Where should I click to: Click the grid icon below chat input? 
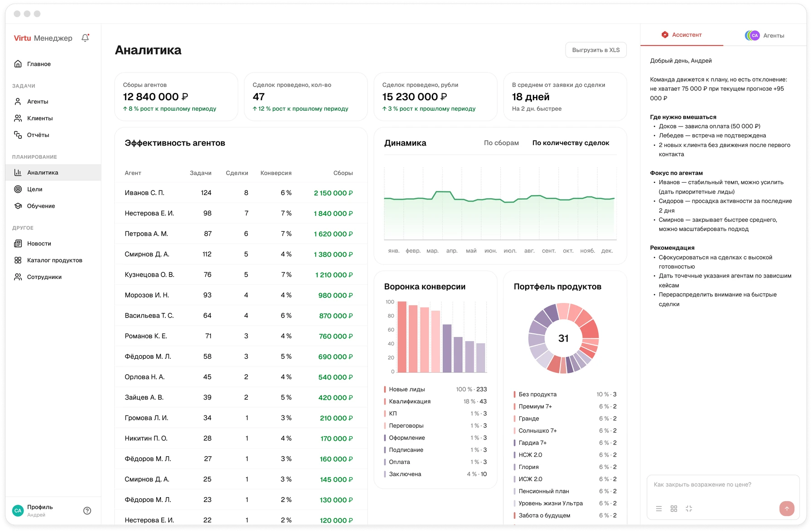tap(674, 509)
